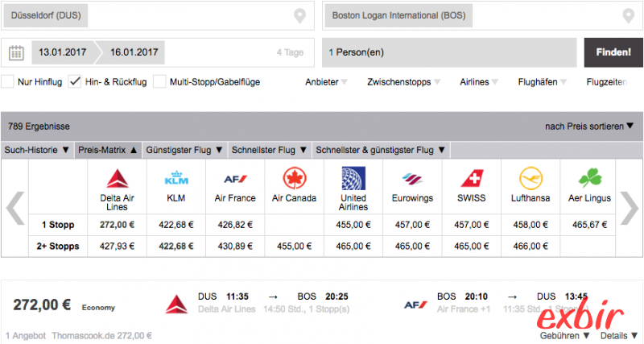Click the Air Canada maple leaf logo

[295, 178]
